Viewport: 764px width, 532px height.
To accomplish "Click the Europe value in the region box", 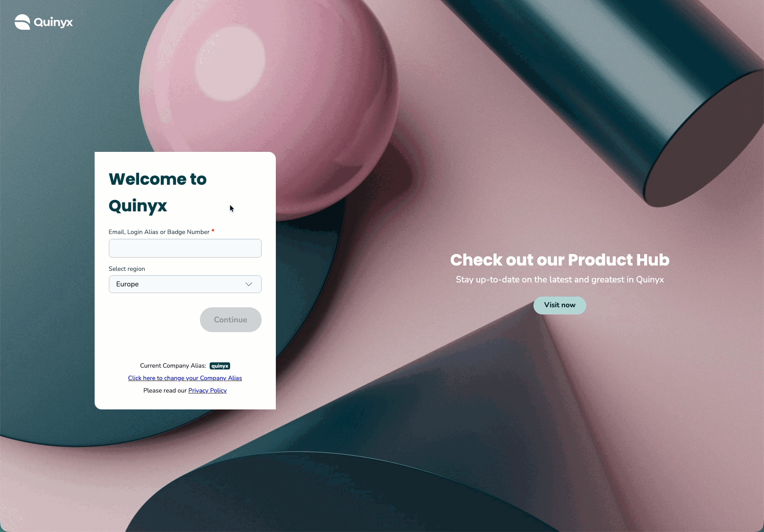I will (x=127, y=284).
